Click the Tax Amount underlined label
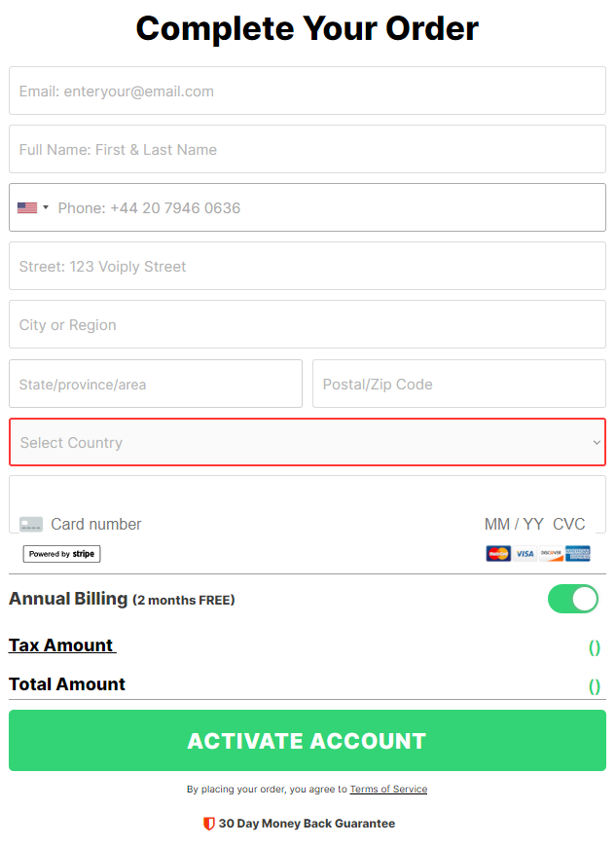Image resolution: width=616 pixels, height=847 pixels. (62, 644)
